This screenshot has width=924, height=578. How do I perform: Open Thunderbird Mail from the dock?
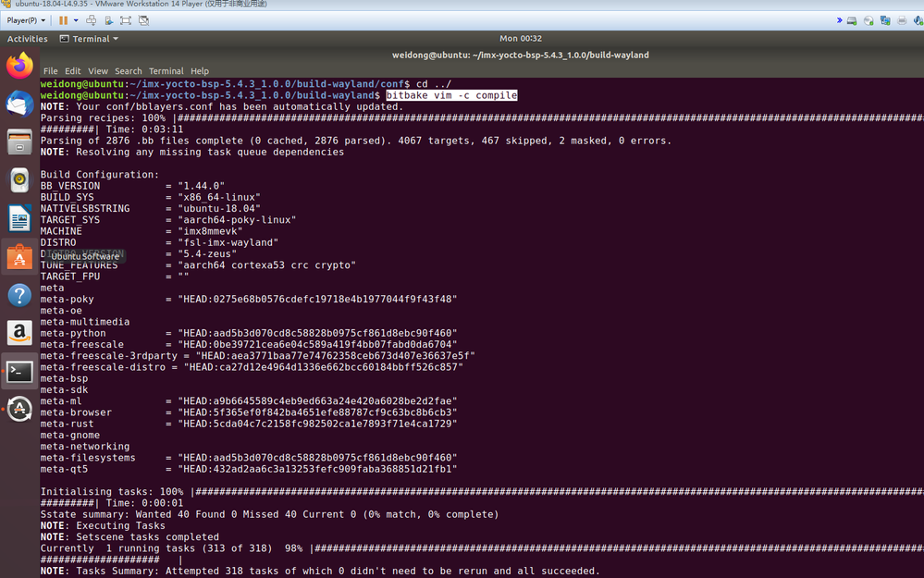pyautogui.click(x=19, y=104)
